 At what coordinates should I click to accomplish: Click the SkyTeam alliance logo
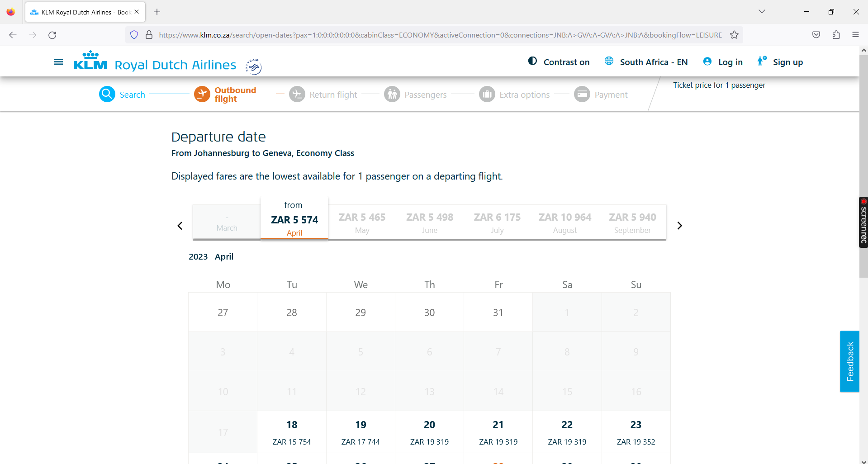click(x=252, y=66)
